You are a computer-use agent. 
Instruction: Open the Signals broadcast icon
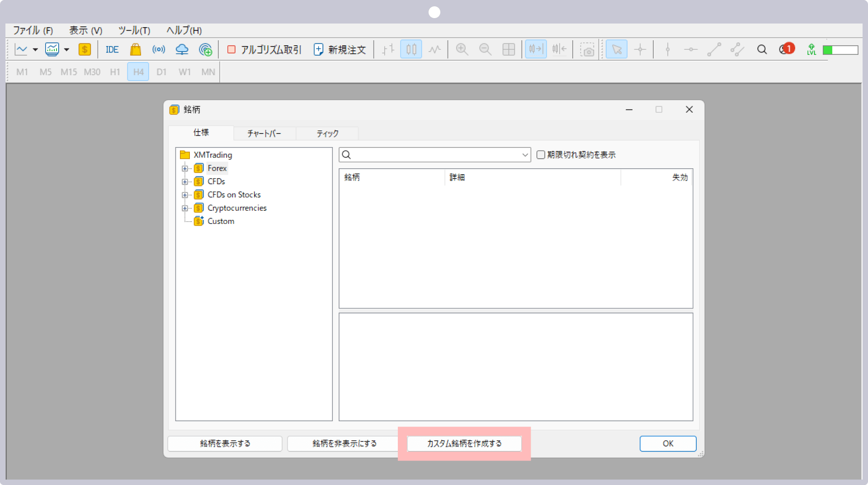point(159,49)
